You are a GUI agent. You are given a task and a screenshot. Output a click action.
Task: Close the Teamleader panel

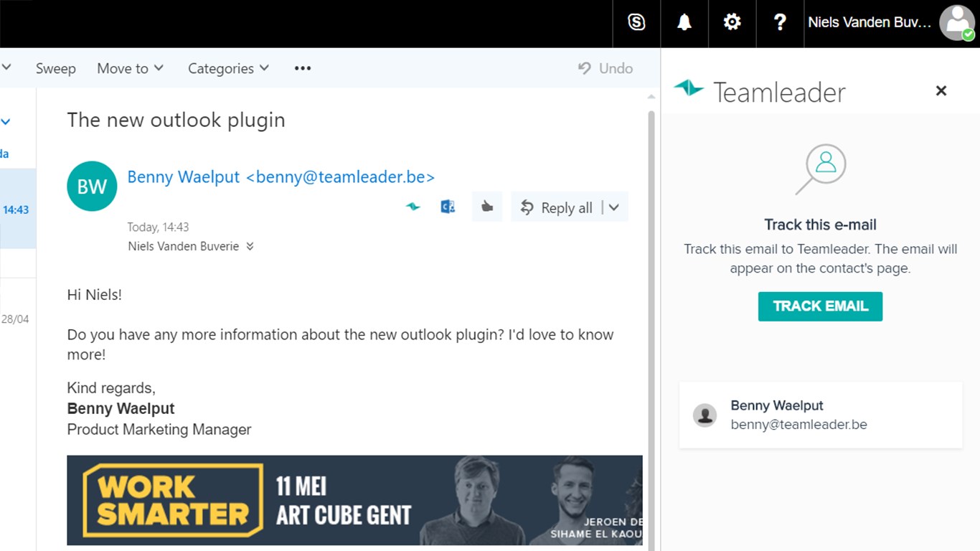click(941, 90)
